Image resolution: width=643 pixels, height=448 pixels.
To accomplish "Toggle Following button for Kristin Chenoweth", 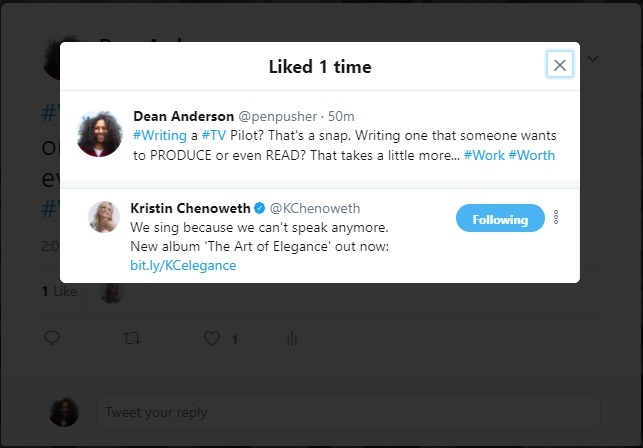I will click(500, 218).
